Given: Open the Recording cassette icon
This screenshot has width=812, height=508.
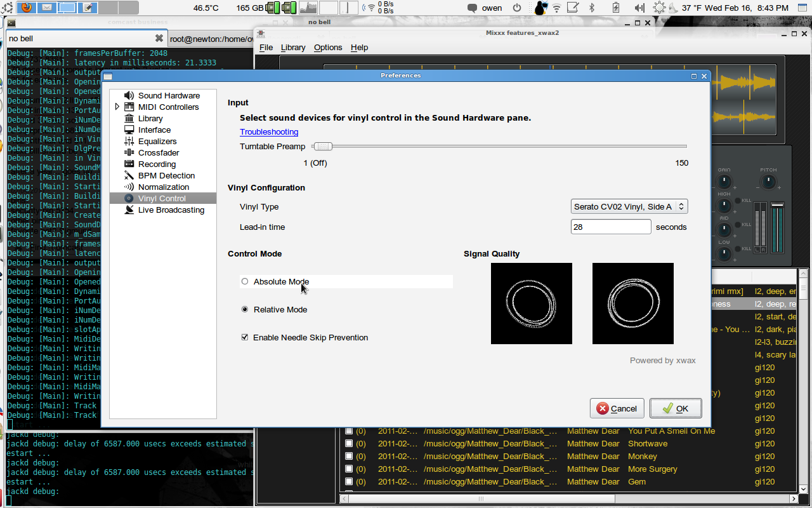Looking at the screenshot, I should tap(129, 164).
